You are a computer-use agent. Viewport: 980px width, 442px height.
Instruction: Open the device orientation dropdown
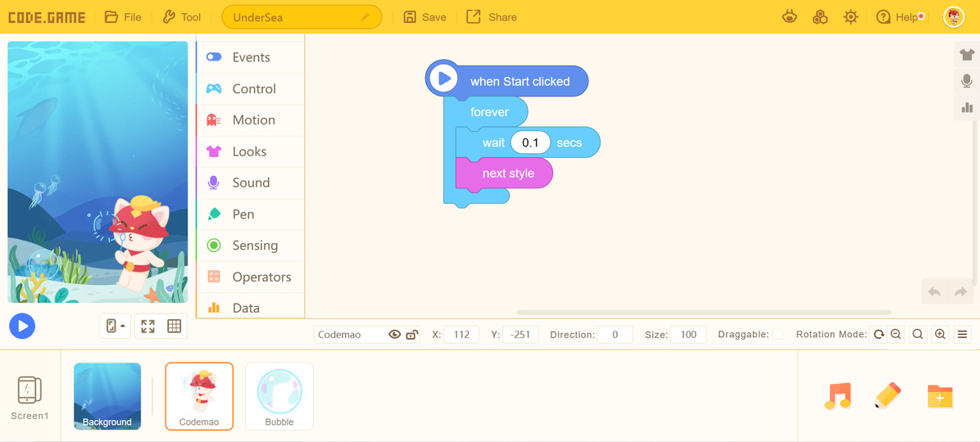coord(115,326)
